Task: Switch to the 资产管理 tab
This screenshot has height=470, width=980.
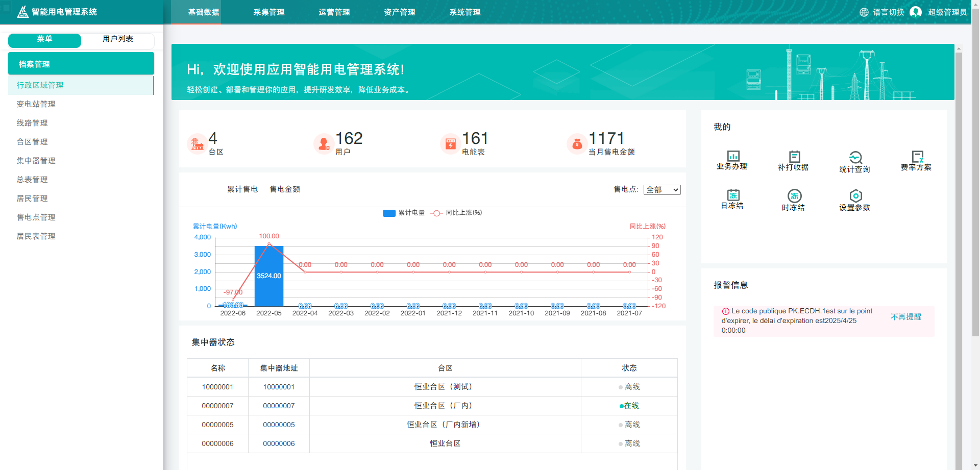Action: coord(399,12)
